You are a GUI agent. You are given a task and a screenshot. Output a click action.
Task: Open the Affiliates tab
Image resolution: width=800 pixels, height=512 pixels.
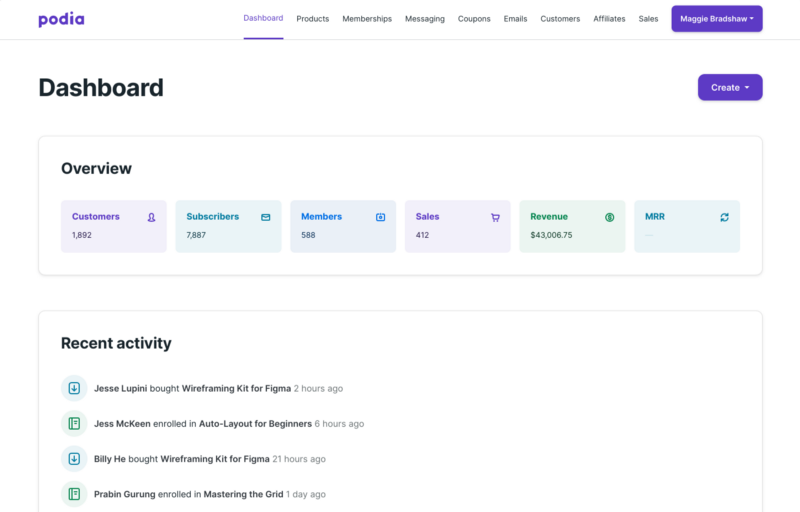[x=609, y=19]
